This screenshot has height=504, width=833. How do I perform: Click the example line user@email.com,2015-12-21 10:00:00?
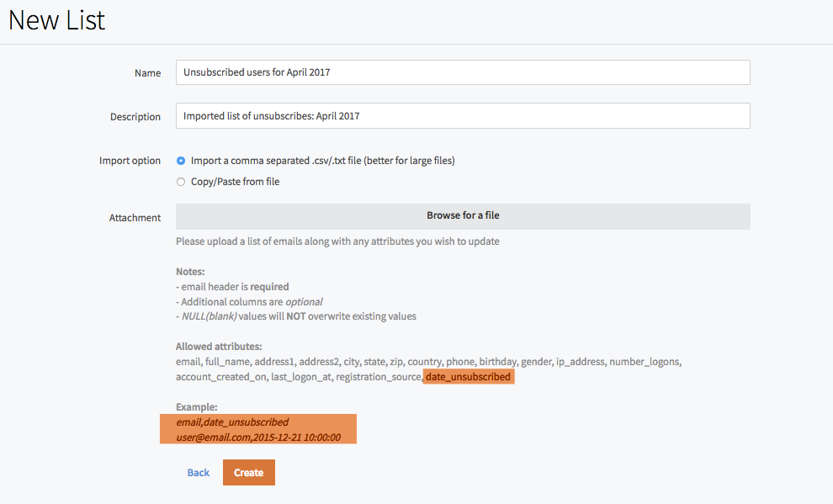coord(258,438)
